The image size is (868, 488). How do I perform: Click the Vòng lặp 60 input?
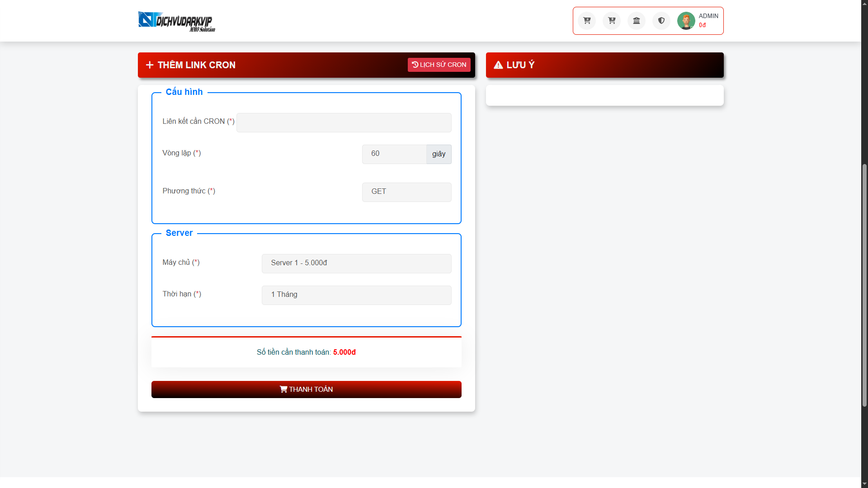[x=394, y=154]
